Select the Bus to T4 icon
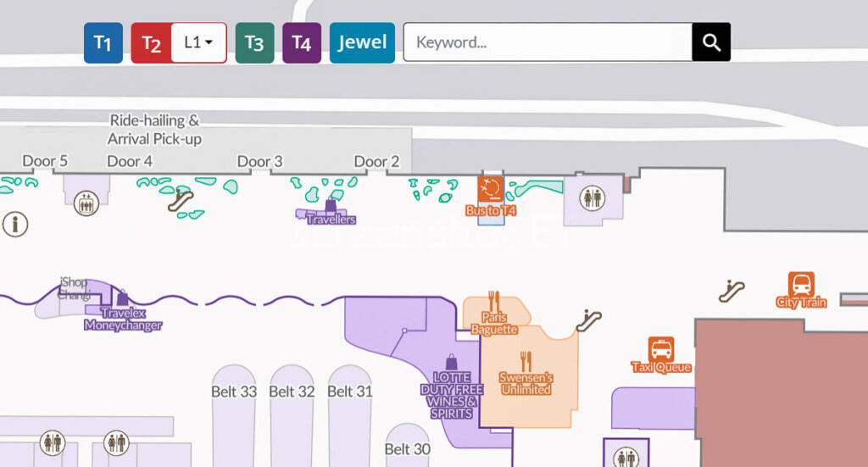Viewport: 868px width, 467px height. (491, 189)
